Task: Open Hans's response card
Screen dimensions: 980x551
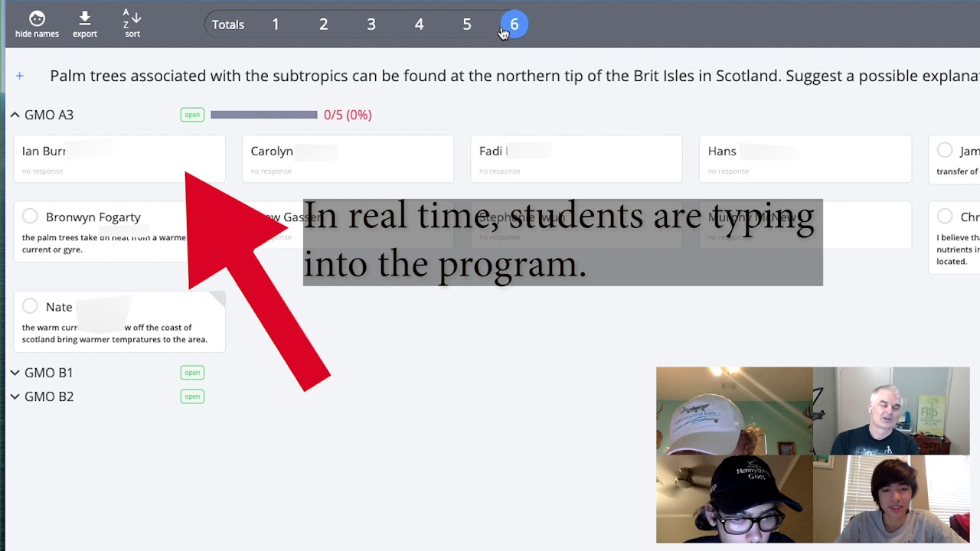Action: click(805, 159)
